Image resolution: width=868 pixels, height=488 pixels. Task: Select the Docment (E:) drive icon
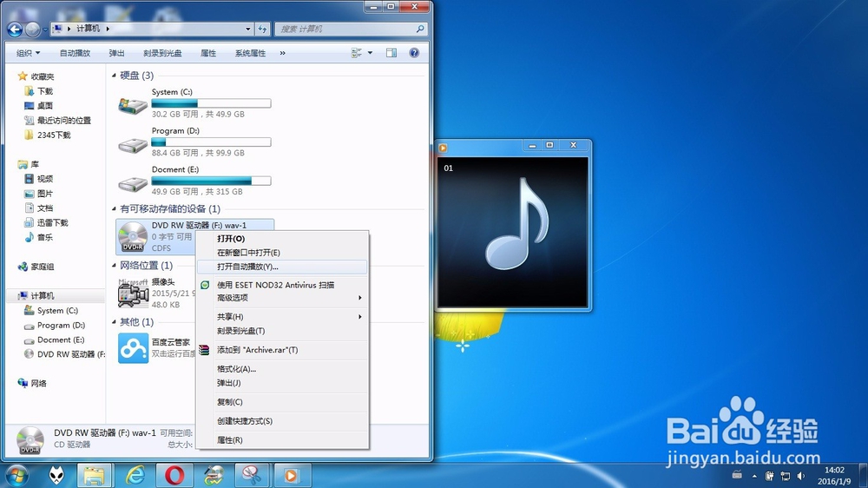click(133, 183)
